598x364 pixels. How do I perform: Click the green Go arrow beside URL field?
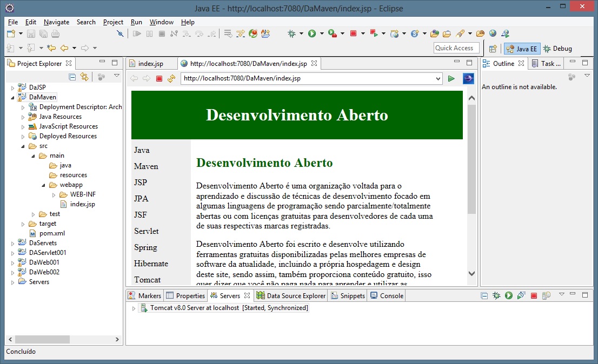(x=451, y=79)
